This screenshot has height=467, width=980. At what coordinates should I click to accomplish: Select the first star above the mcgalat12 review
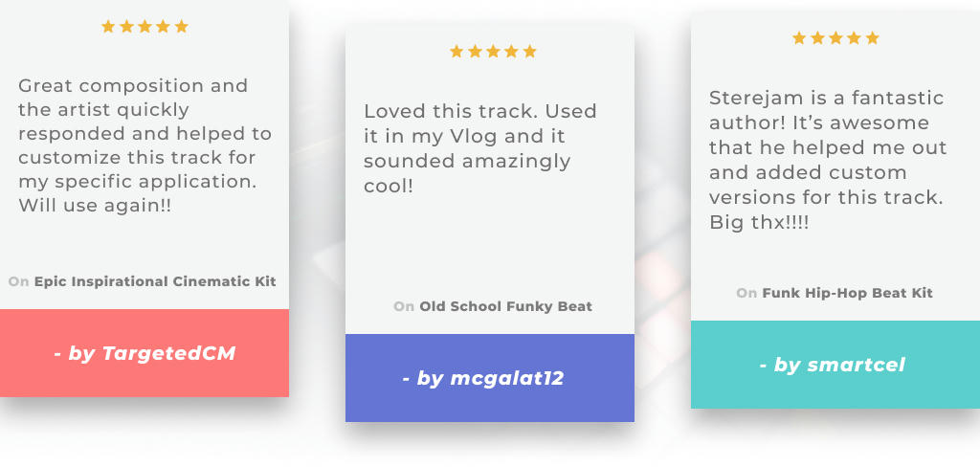tap(457, 52)
